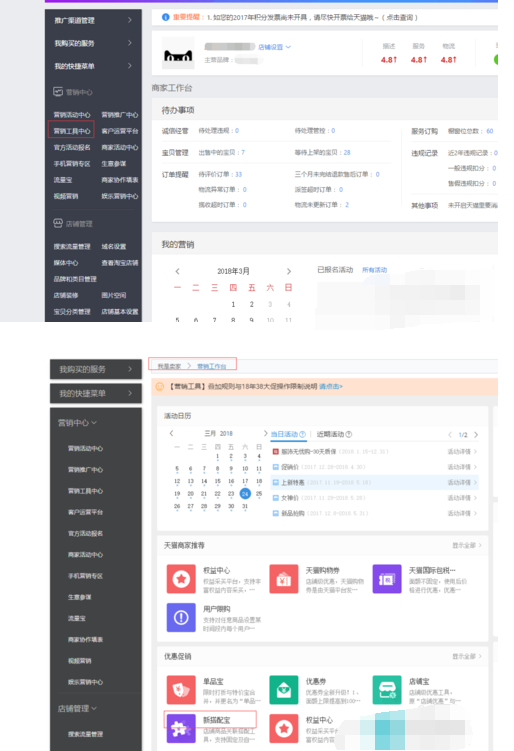Expand 我购买的服务 in the lower sidebar
514x751 pixels.
[96, 369]
